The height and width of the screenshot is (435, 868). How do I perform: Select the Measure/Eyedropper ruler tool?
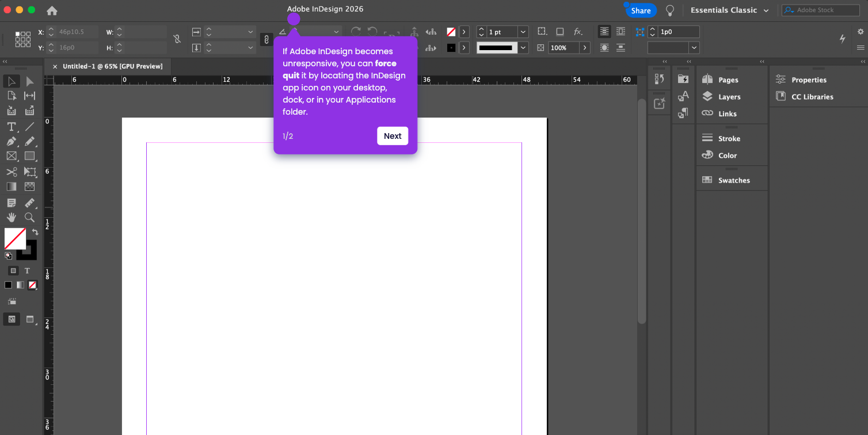tap(30, 203)
